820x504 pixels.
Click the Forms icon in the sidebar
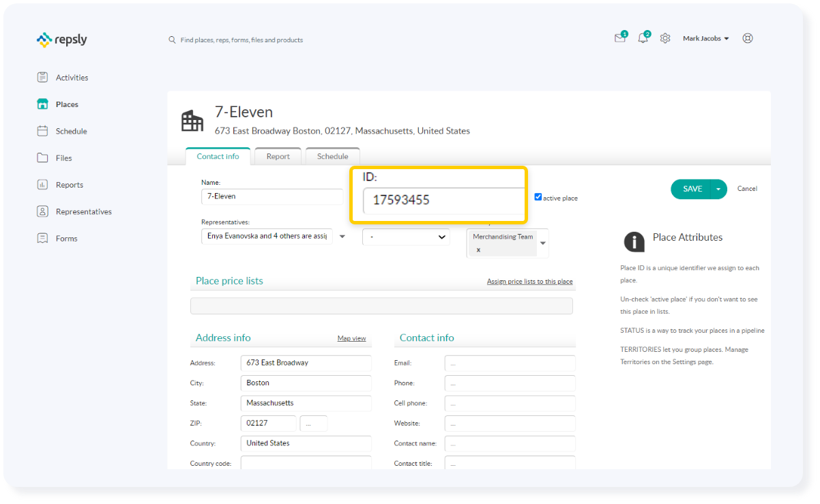42,238
